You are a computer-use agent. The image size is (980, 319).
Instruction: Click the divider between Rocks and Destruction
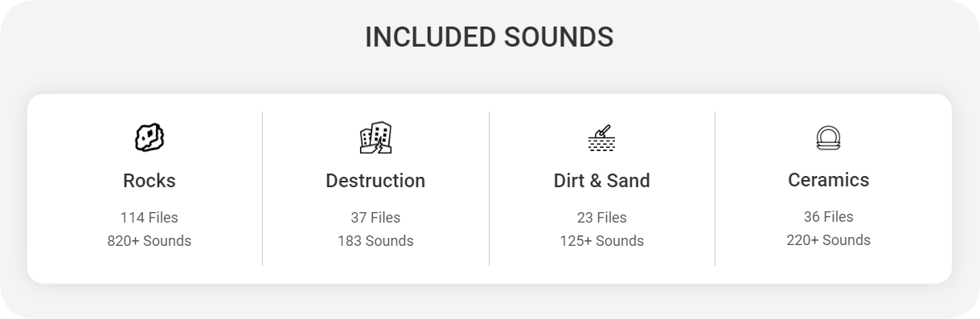pyautogui.click(x=262, y=189)
